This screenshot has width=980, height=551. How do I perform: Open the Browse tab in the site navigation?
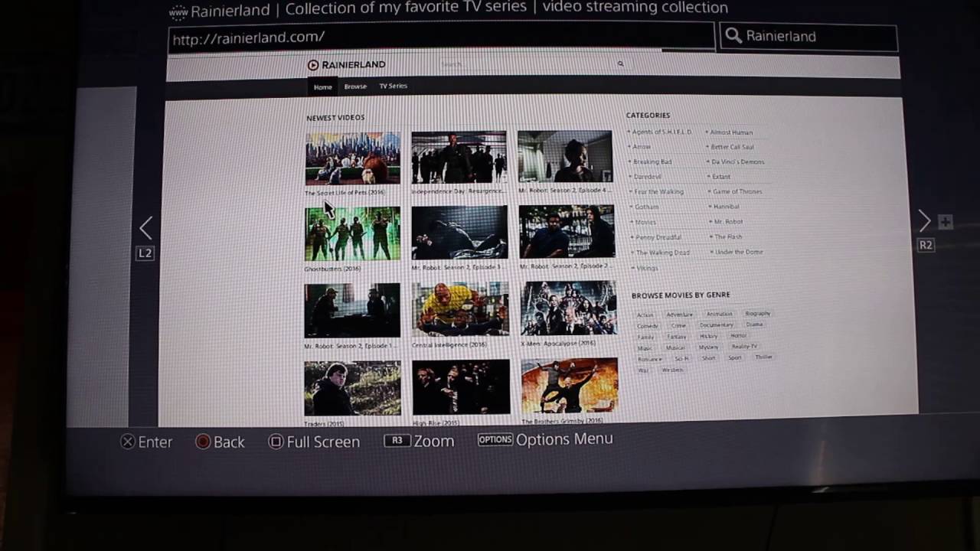pos(355,86)
